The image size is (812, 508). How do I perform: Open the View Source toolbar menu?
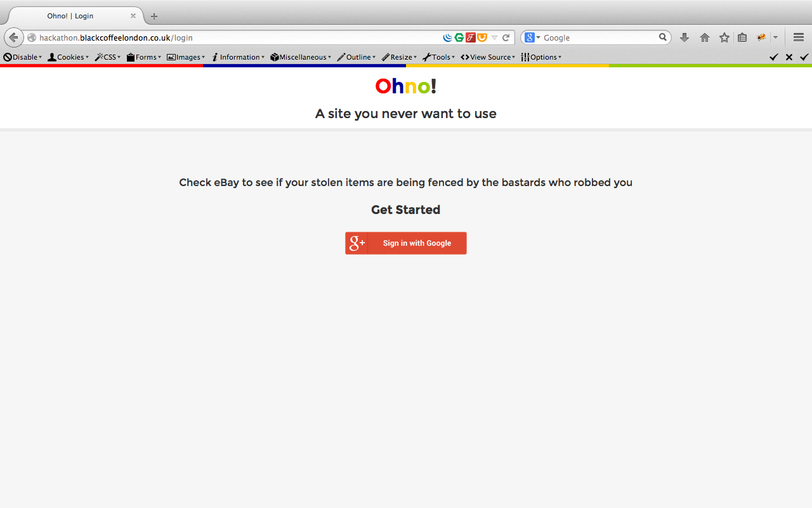(x=488, y=57)
